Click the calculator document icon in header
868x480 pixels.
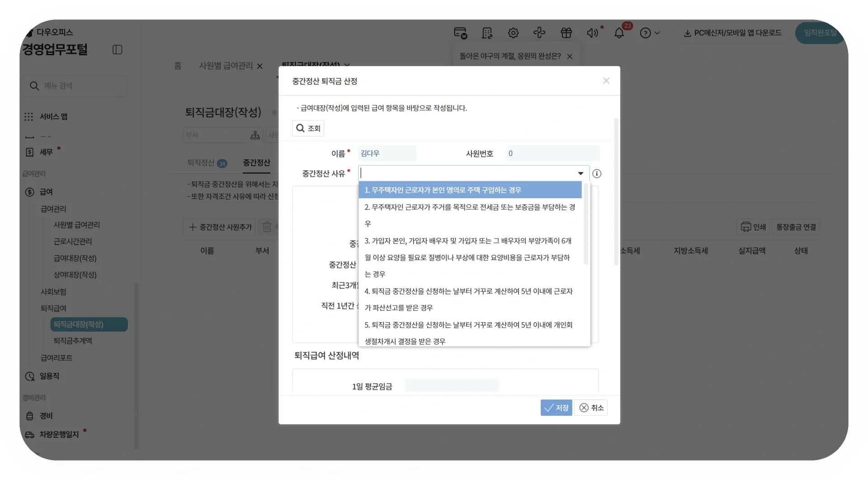487,33
